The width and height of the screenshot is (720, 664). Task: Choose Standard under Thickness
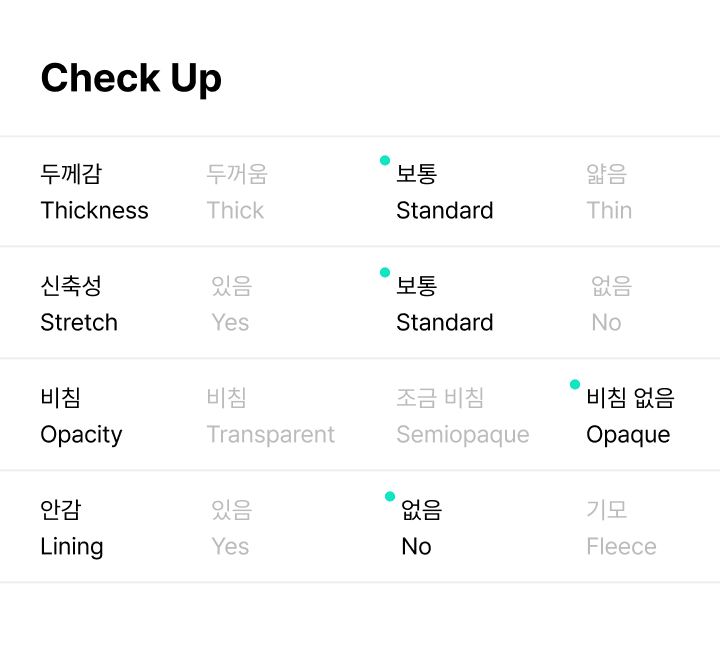(445, 192)
